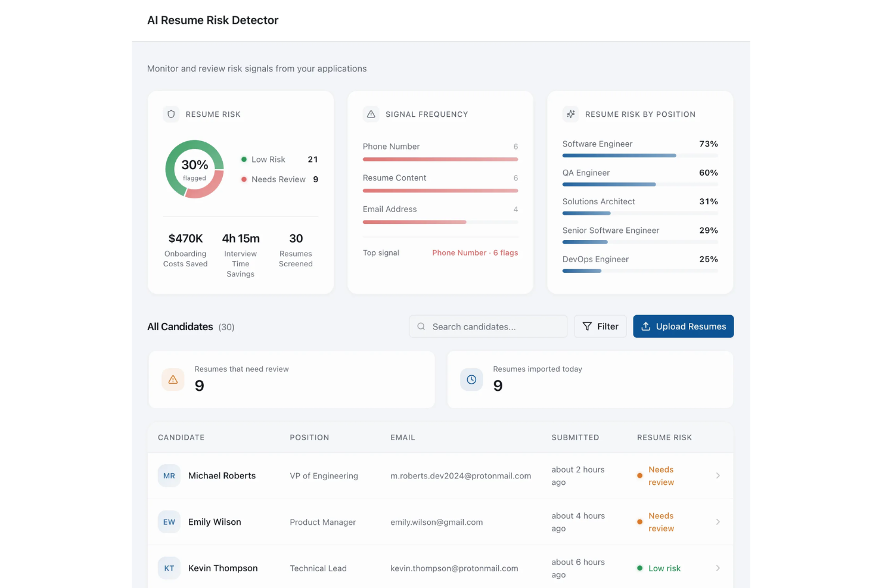Select the funnel icon inside the Filter button
This screenshot has width=882, height=588.
(x=589, y=326)
